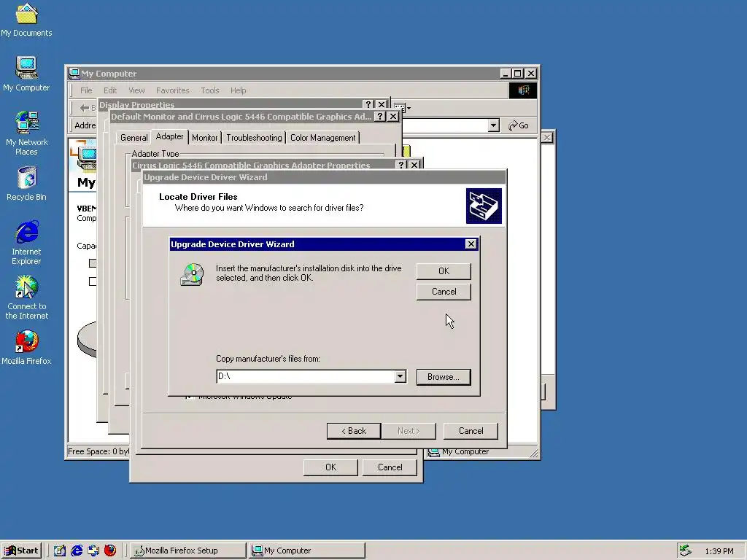The width and height of the screenshot is (747, 560).
Task: Switch to the Adapter tab
Action: 169,136
